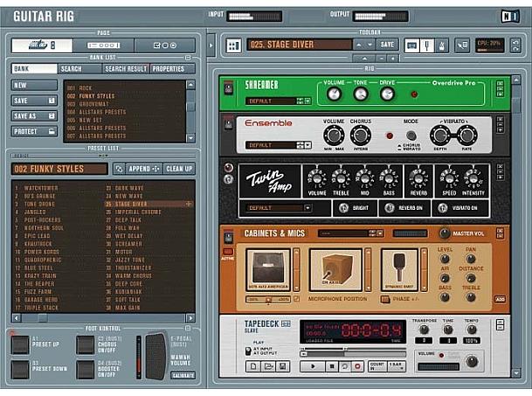Open Cabinets & Mics preset dropdown

coord(380,233)
